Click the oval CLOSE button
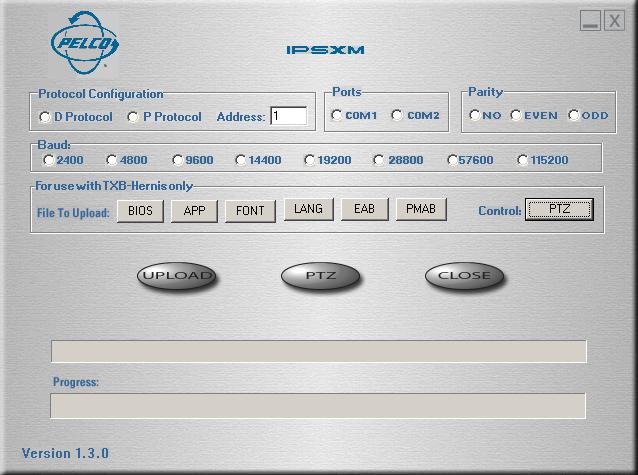 click(x=464, y=276)
